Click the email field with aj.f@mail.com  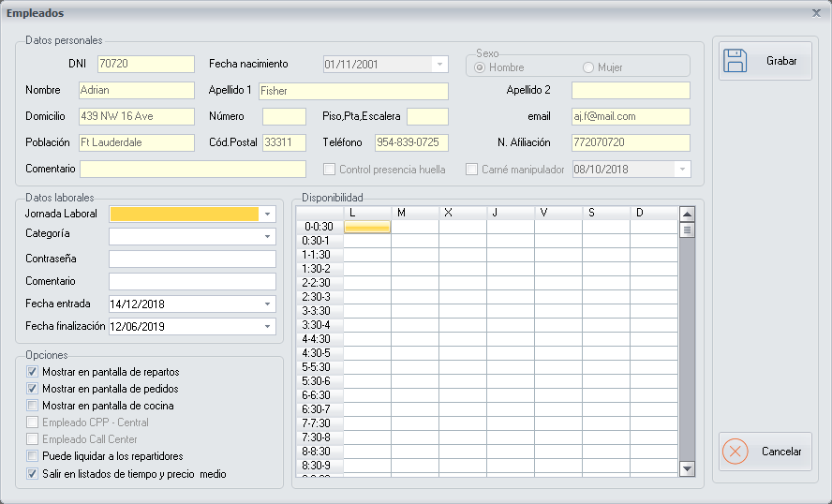(x=630, y=116)
